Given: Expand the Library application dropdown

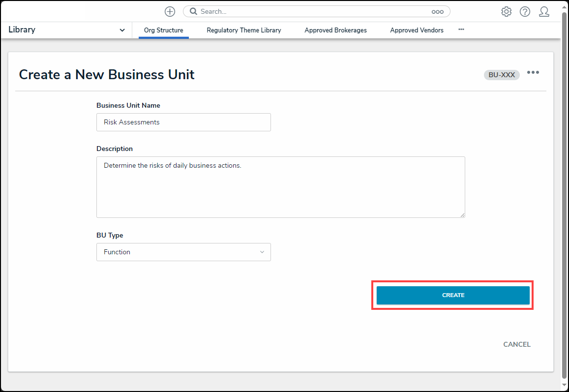Looking at the screenshot, I should click(122, 30).
